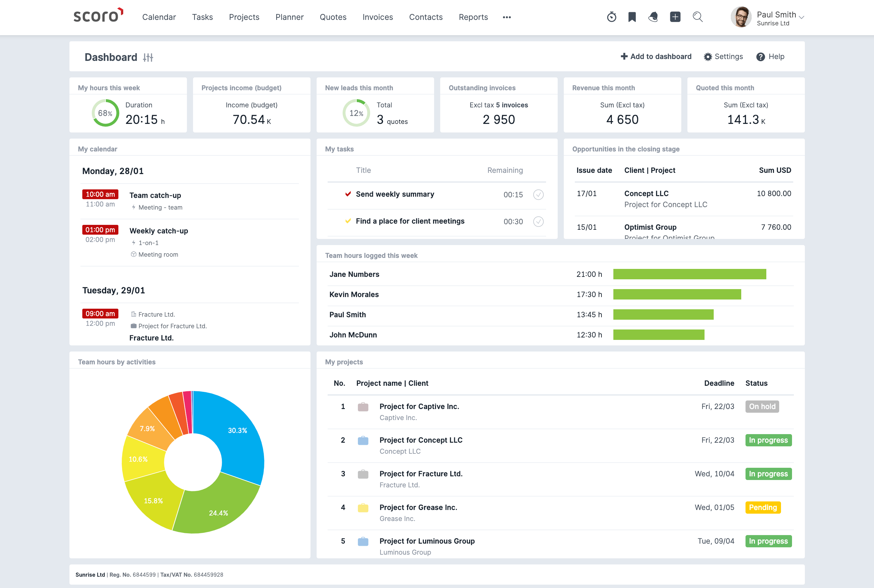Viewport: 874px width, 588px height.
Task: Open Optimist Group opportunity
Action: tap(650, 227)
